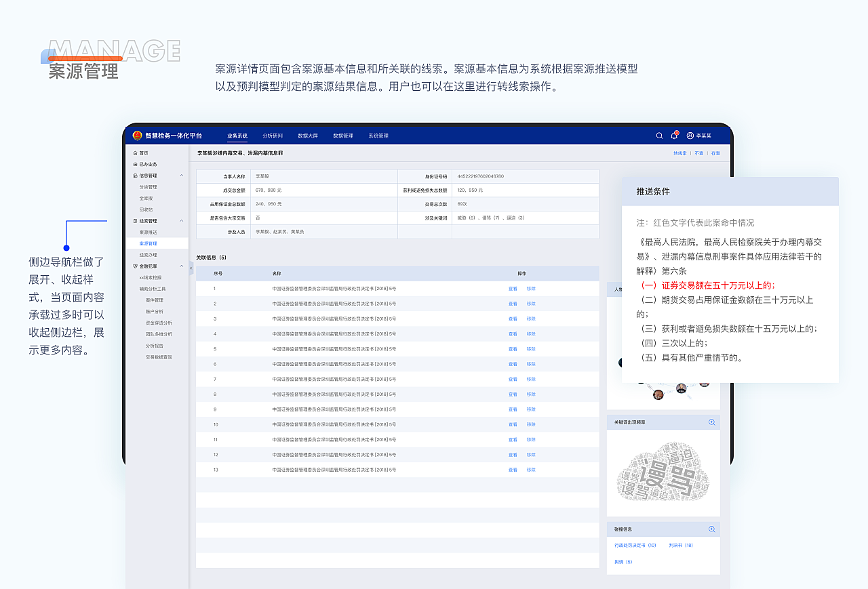This screenshot has height=589, width=868.
Task: Collapse the 信息管理 group chevron
Action: [x=181, y=176]
